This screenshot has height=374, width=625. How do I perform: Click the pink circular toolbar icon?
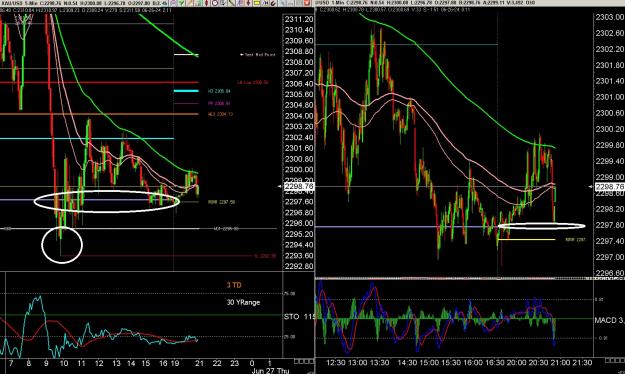click(173, 3)
